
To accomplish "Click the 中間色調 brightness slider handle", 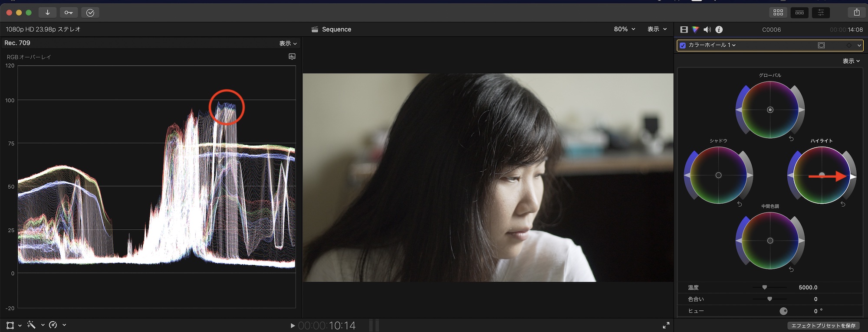I will 802,241.
